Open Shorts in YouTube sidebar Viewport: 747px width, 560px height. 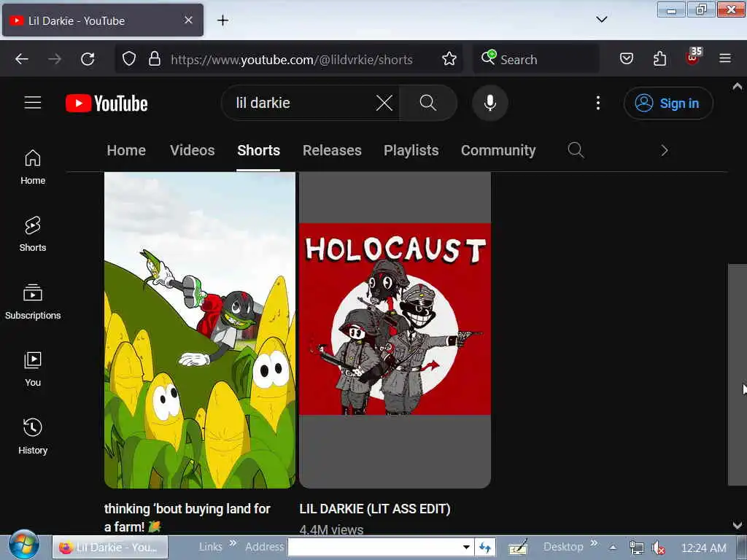click(33, 234)
